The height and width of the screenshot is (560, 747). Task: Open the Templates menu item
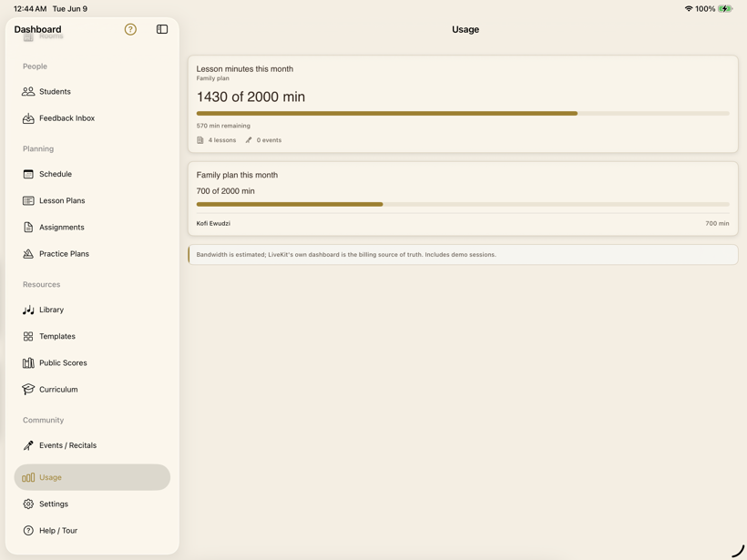click(x=92, y=336)
